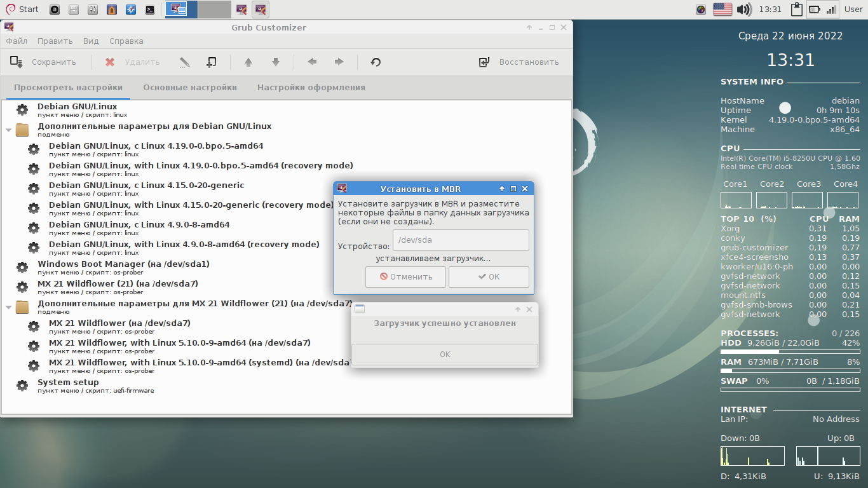
Task: Launch the terminal from the top panel
Action: tap(149, 10)
